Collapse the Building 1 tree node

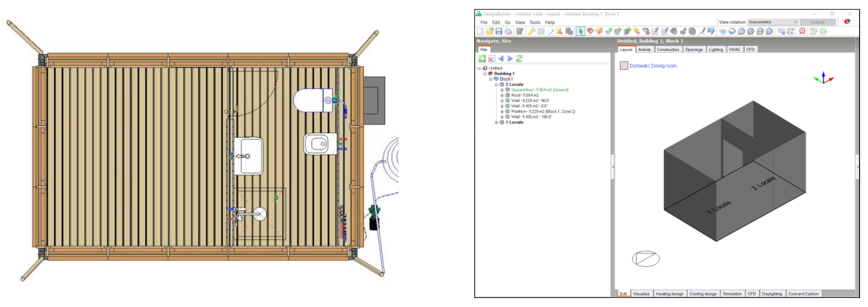(485, 74)
